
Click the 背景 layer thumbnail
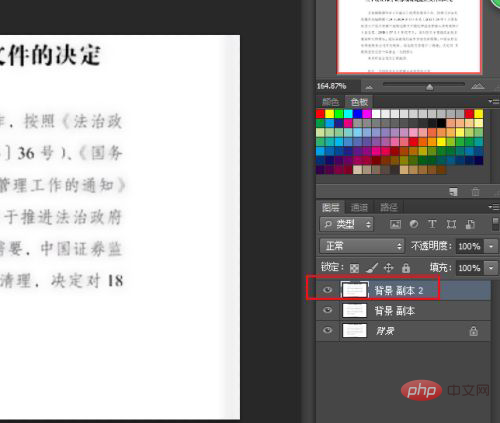click(x=355, y=331)
